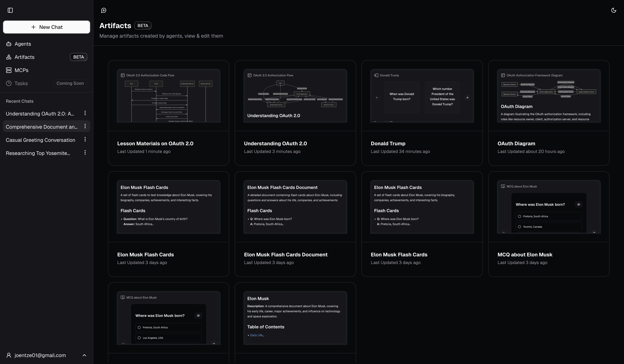
Task: Toggle dark mode with the moon icon
Action: coord(614,10)
